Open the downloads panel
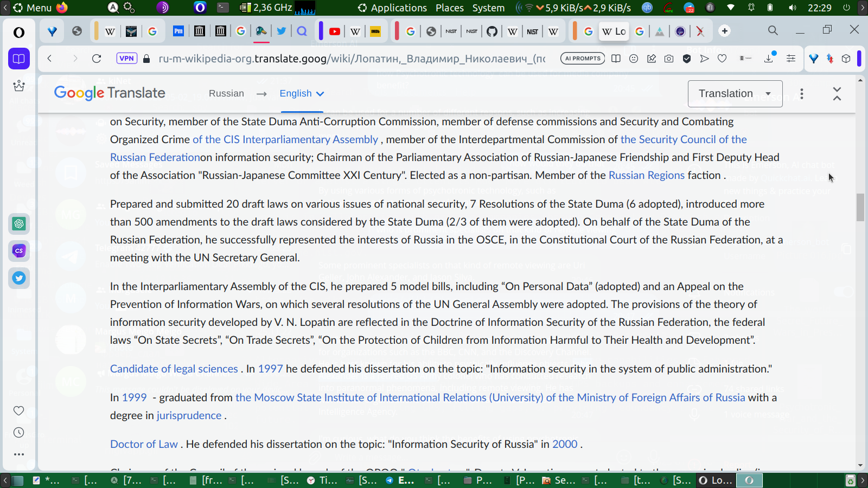The image size is (868, 488). pos(769,59)
